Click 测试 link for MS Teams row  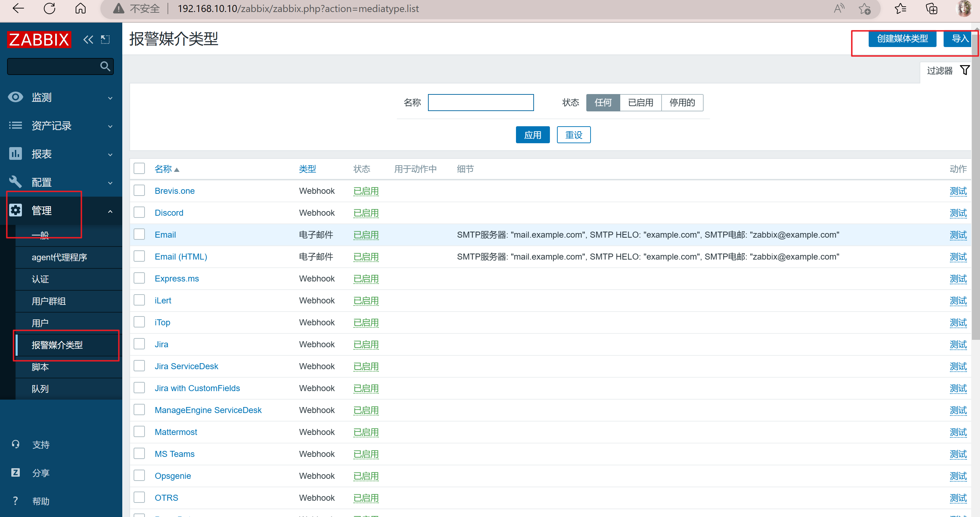tap(958, 454)
